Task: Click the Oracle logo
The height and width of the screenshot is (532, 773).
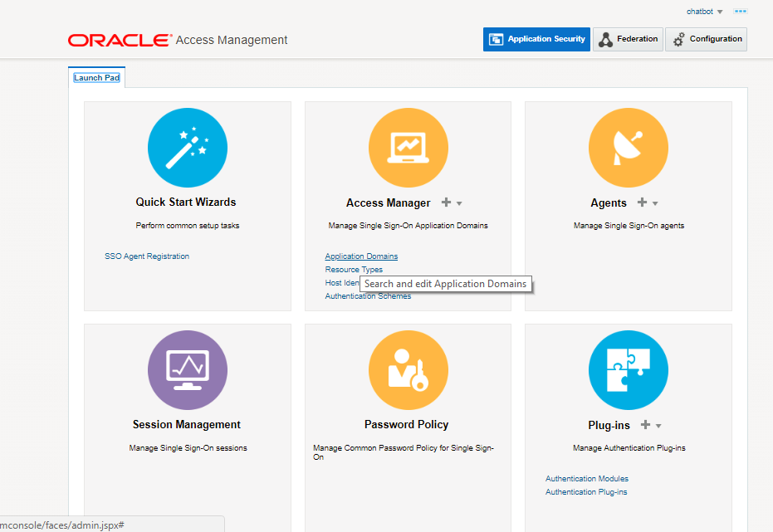Action: (x=120, y=41)
